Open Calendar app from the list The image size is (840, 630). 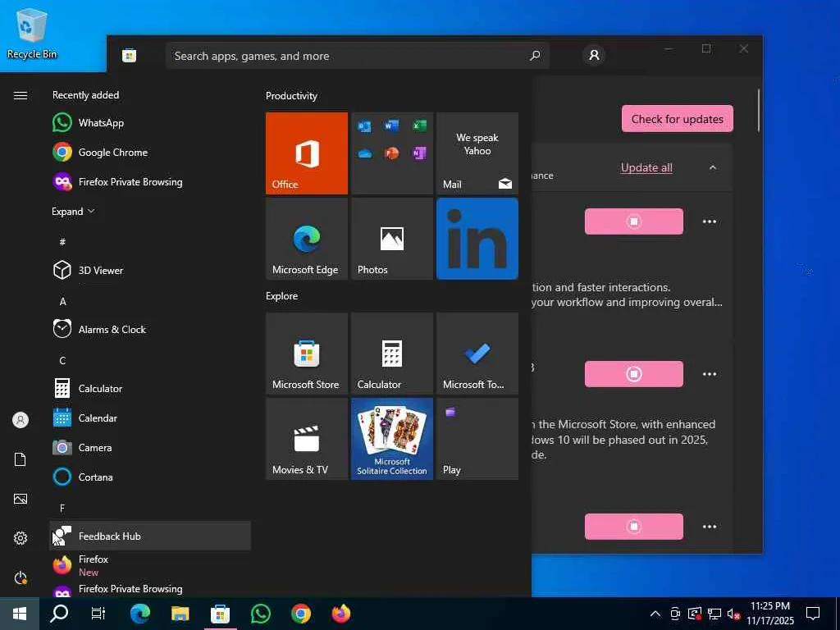pyautogui.click(x=150, y=418)
